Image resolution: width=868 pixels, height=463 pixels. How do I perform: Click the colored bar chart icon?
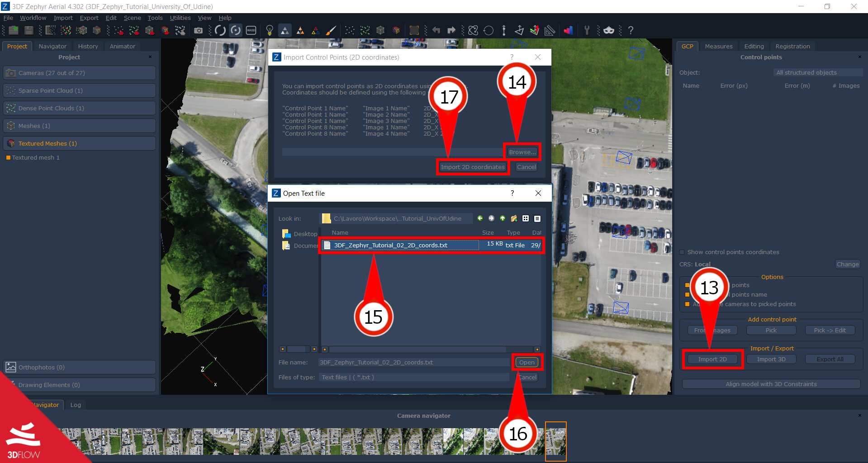point(569,30)
